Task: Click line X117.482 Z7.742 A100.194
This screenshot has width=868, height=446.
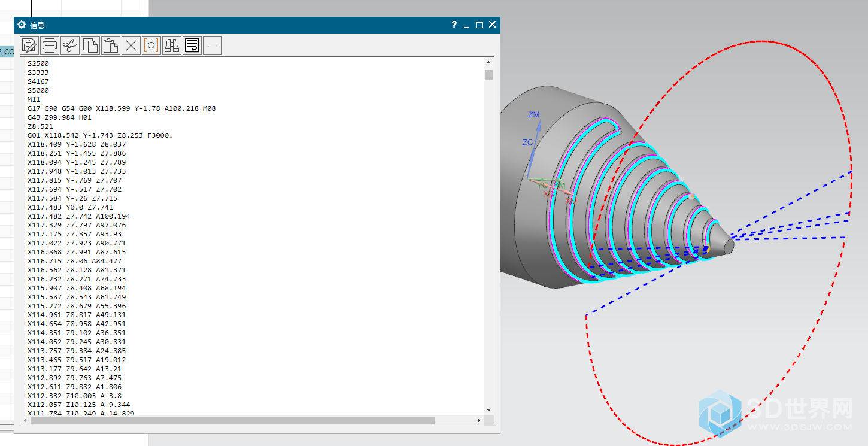Action: pyautogui.click(x=79, y=216)
